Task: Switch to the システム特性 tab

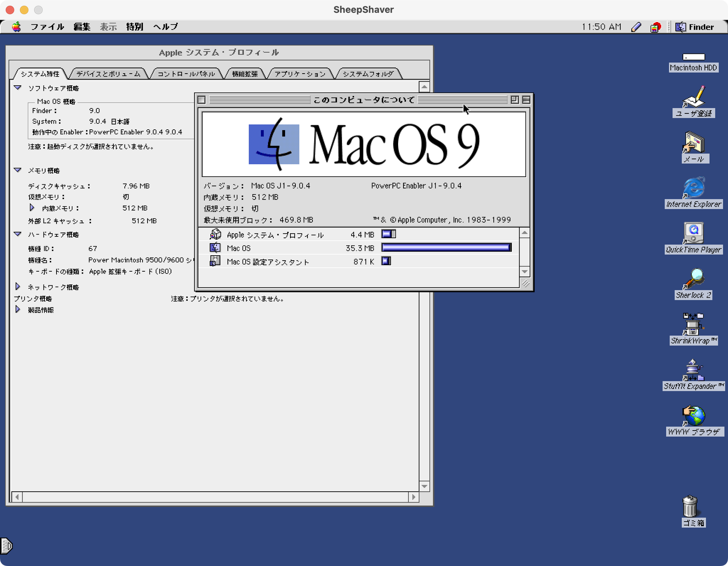Action: point(40,74)
